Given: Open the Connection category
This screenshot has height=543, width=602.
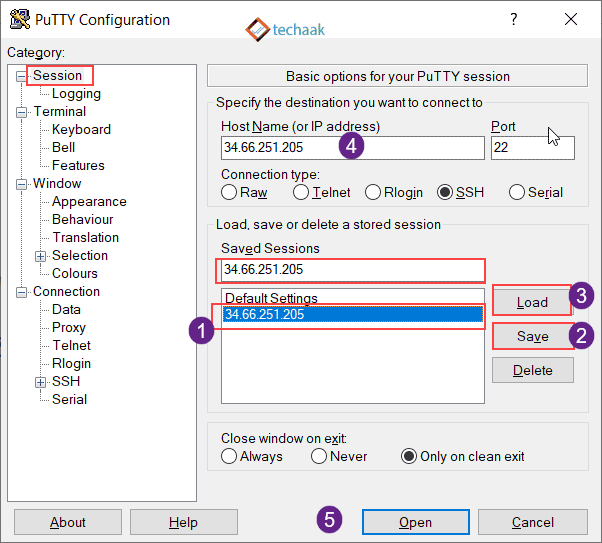Looking at the screenshot, I should pos(66,291).
